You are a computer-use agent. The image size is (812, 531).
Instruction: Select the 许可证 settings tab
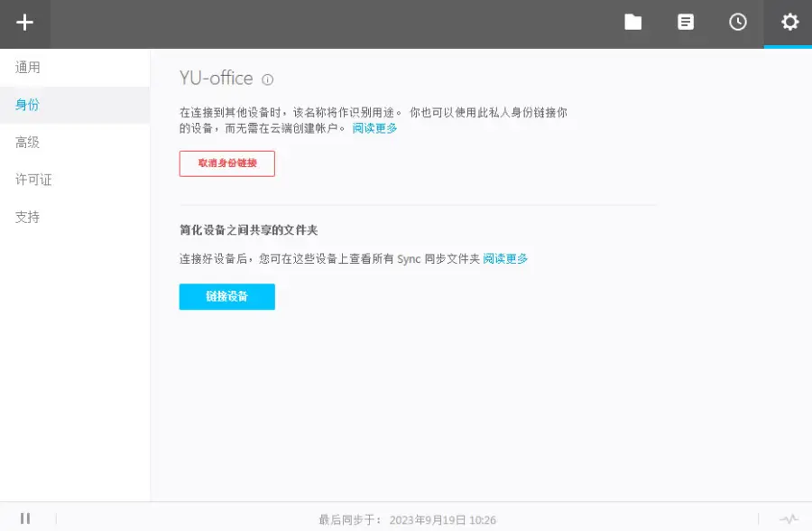point(75,180)
